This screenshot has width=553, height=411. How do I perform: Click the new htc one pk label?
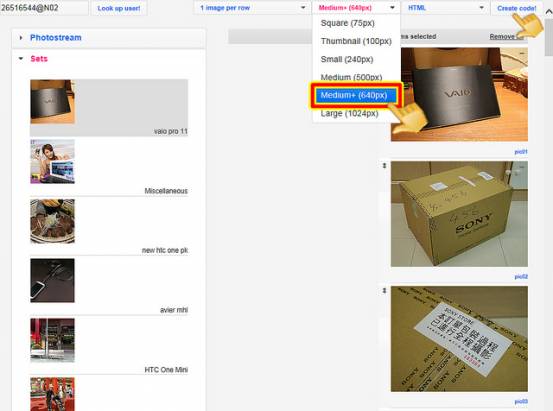(x=165, y=250)
